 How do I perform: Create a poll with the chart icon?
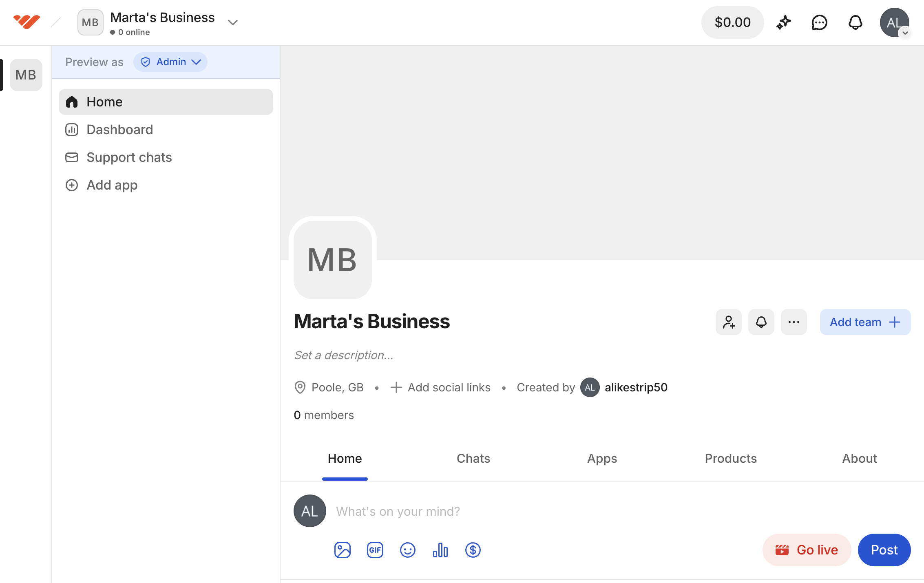(440, 550)
